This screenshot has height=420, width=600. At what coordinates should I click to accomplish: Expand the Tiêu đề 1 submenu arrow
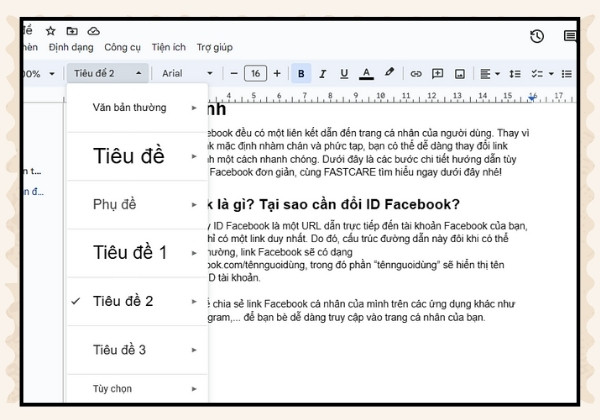[194, 253]
